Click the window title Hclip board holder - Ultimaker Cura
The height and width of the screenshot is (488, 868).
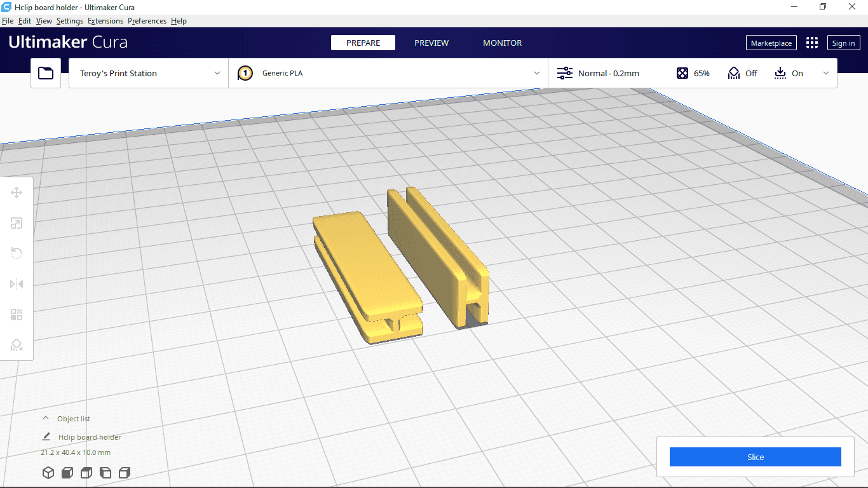(74, 7)
